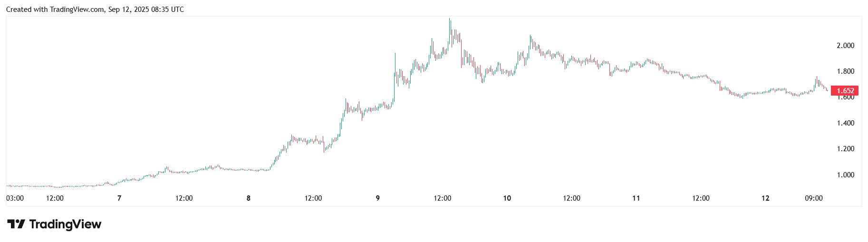Image resolution: width=868 pixels, height=242 pixels.
Task: Click the 03:00 time axis label
Action: click(x=15, y=198)
